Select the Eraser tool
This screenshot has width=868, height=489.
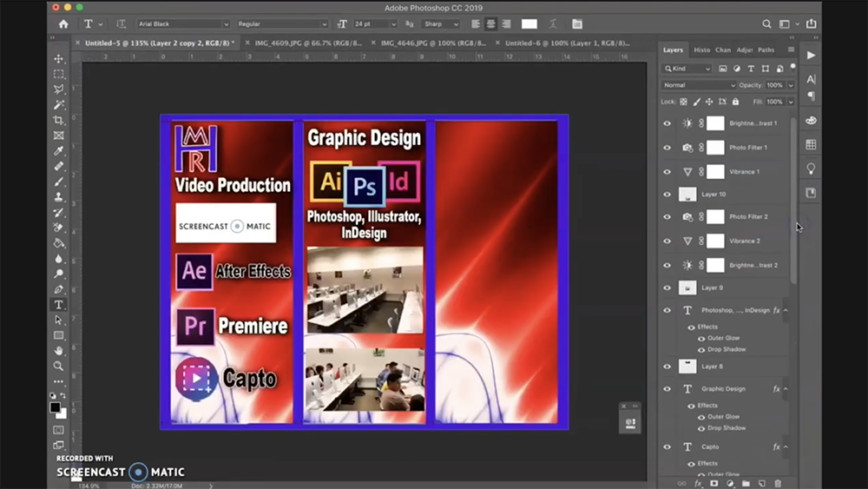pyautogui.click(x=59, y=228)
